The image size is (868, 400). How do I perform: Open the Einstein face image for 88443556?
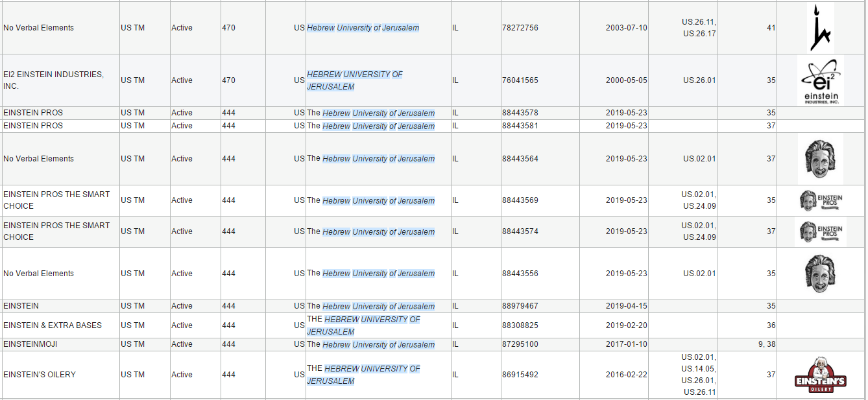[x=821, y=274]
